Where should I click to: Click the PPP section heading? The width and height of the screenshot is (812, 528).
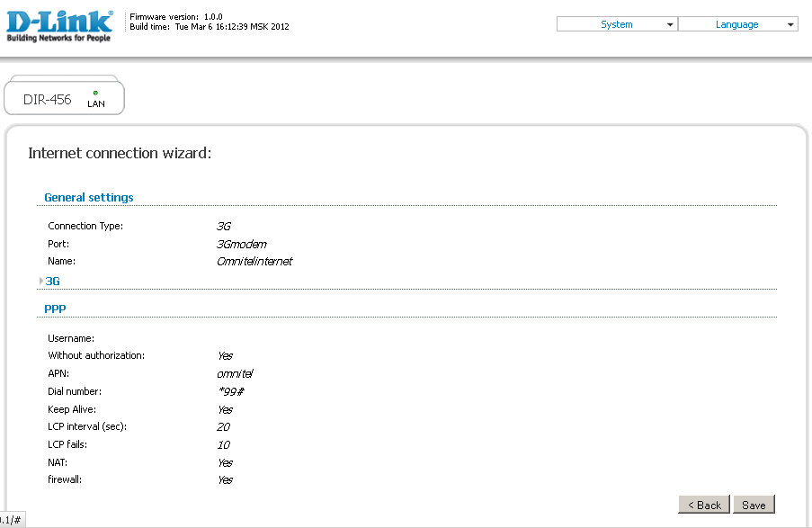tap(55, 309)
